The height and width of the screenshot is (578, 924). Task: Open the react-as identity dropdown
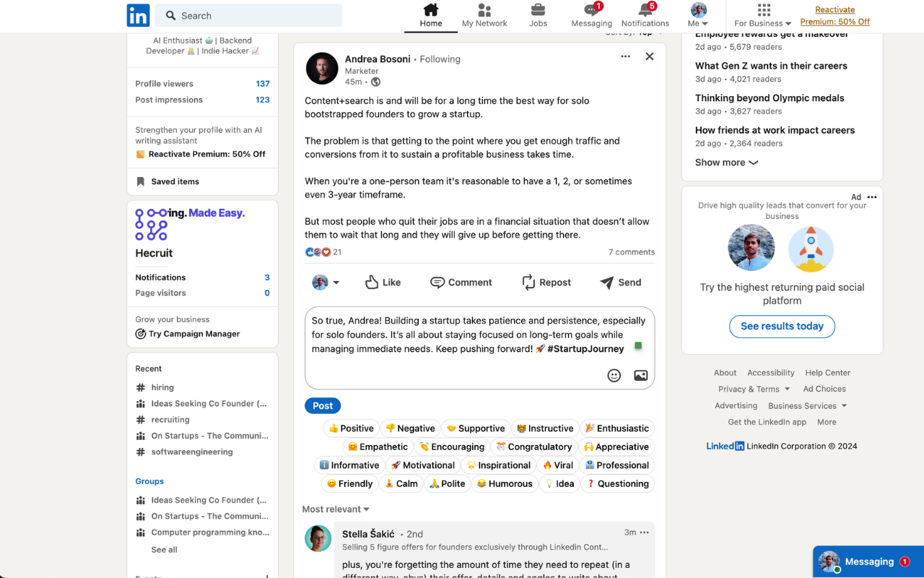coord(326,282)
